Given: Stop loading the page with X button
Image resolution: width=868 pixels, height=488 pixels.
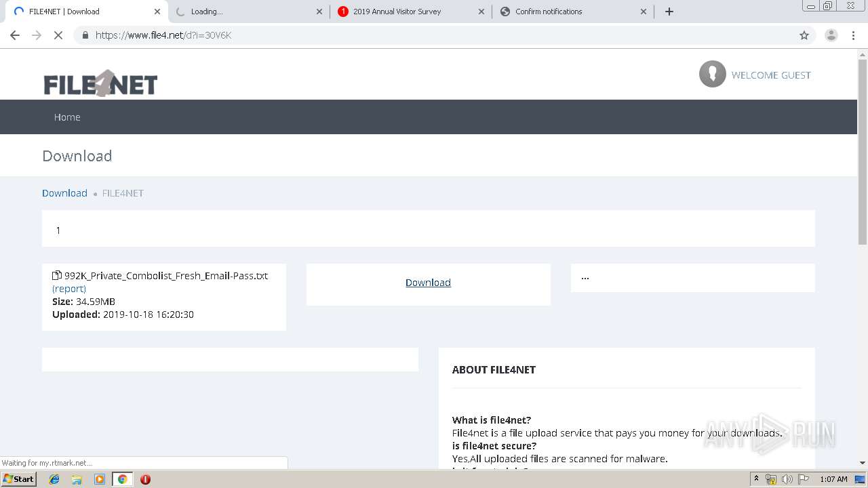Looking at the screenshot, I should point(58,35).
